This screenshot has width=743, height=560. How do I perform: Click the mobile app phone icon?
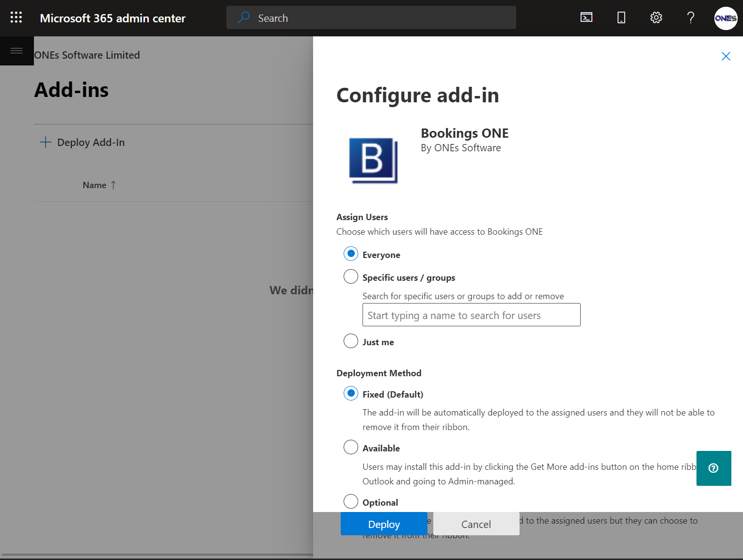621,18
